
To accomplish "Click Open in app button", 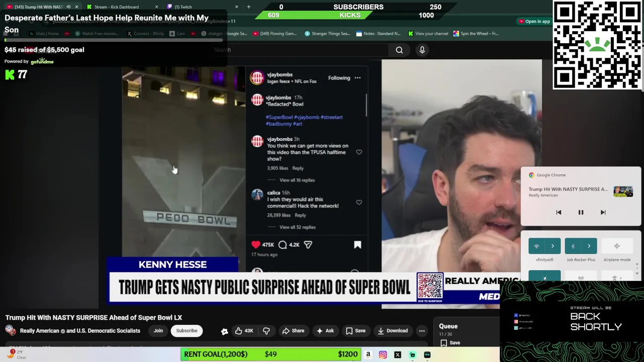I will [534, 21].
